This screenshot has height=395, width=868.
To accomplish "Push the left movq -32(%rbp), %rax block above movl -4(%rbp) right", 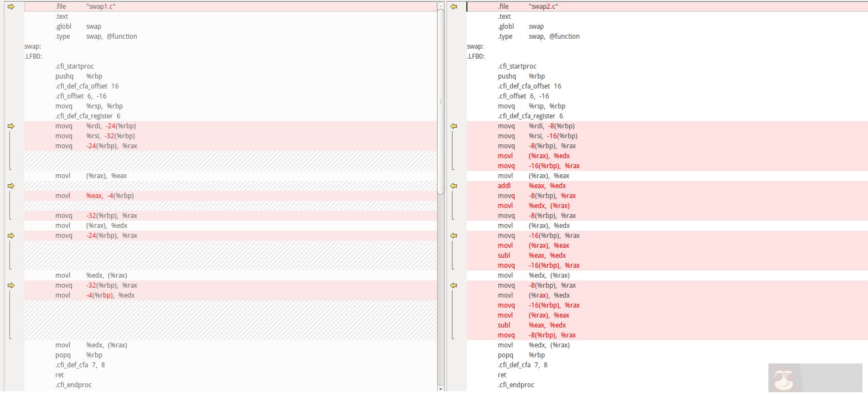I will coord(11,285).
